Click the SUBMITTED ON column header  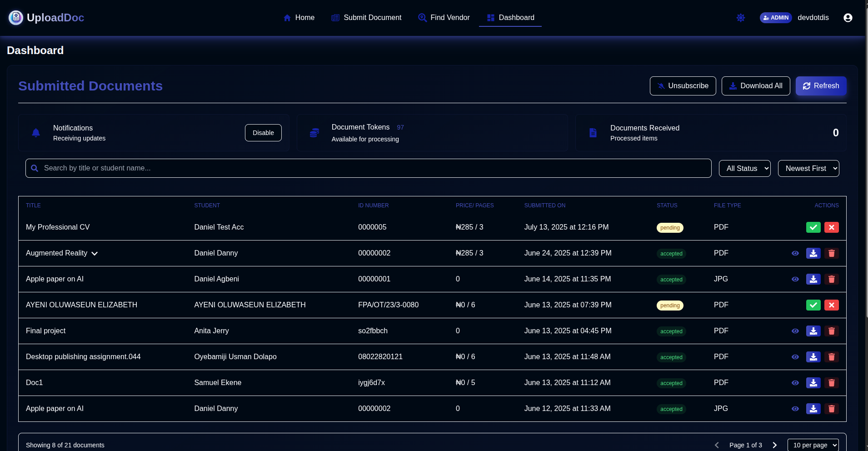pyautogui.click(x=545, y=205)
